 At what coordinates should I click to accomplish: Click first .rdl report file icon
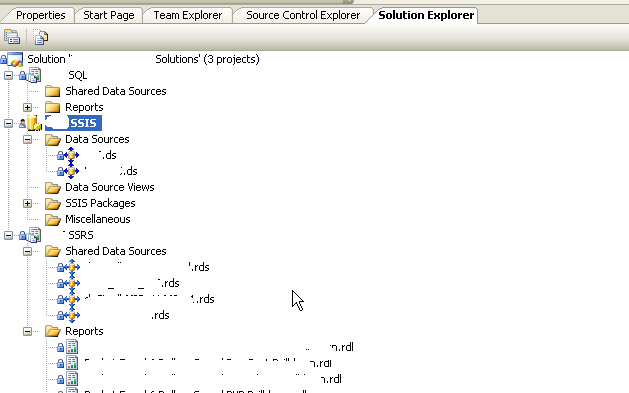click(x=72, y=347)
